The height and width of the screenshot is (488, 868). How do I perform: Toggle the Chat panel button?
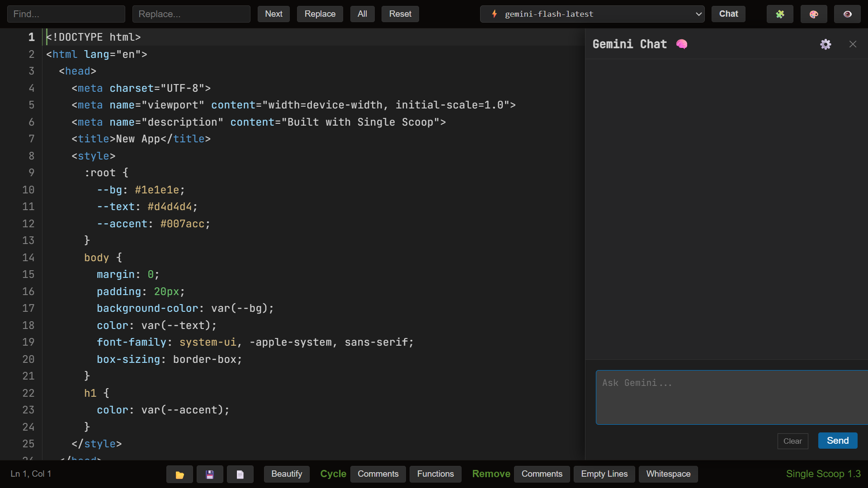click(x=728, y=14)
